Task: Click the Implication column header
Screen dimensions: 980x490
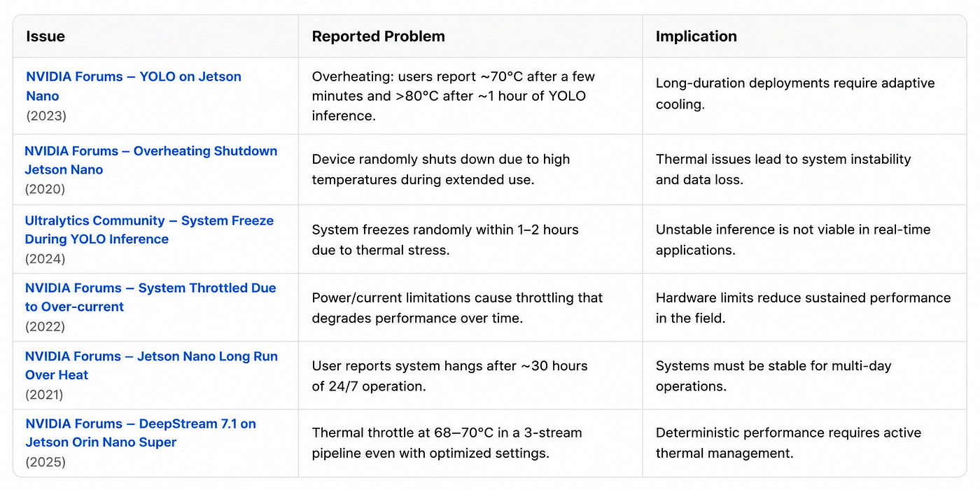Action: [696, 36]
